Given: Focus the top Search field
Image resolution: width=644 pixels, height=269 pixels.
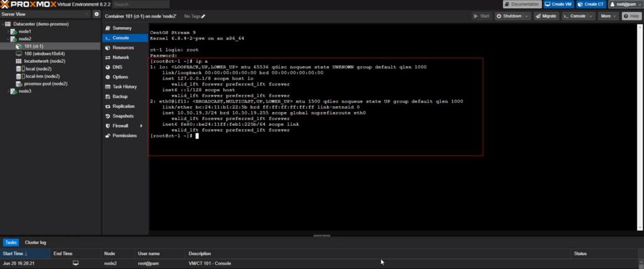Looking at the screenshot, I should [x=141, y=4].
